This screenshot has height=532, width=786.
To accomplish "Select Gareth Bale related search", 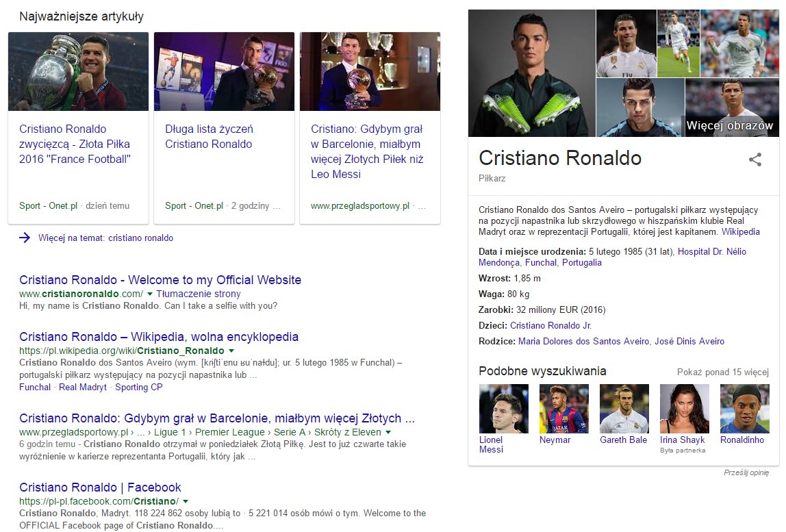I will coord(624,414).
